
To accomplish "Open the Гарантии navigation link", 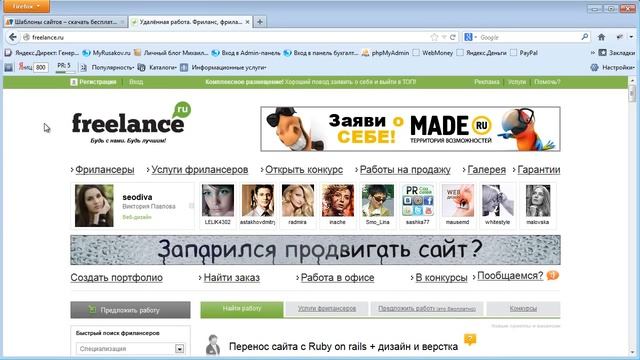I will (x=539, y=170).
